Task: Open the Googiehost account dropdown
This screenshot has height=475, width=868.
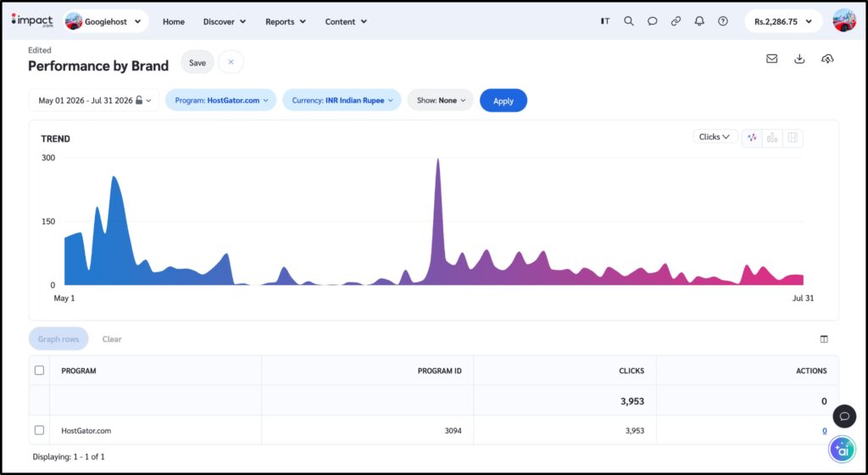Action: pos(105,21)
